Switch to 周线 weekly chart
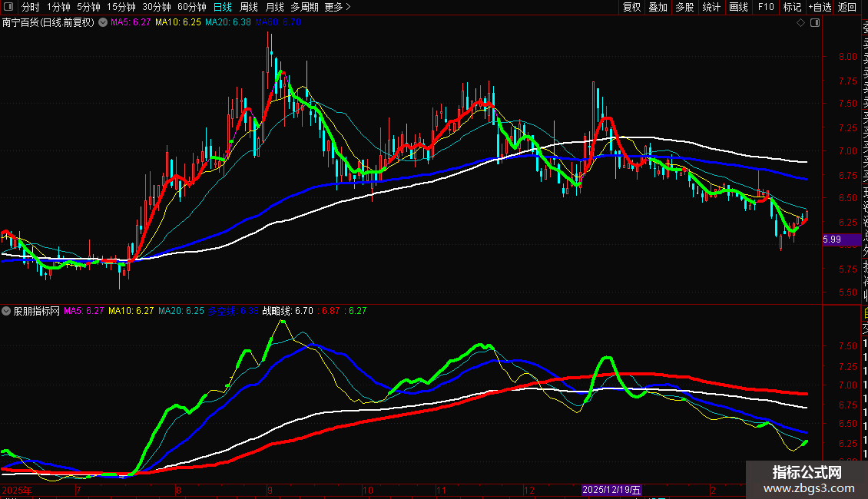The height and width of the screenshot is (499, 868). click(249, 7)
